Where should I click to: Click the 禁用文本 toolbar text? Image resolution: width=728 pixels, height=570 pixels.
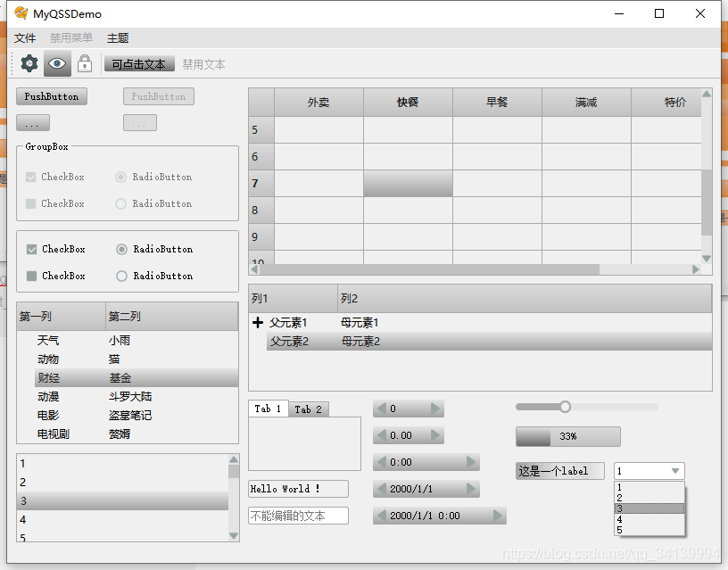tap(203, 64)
